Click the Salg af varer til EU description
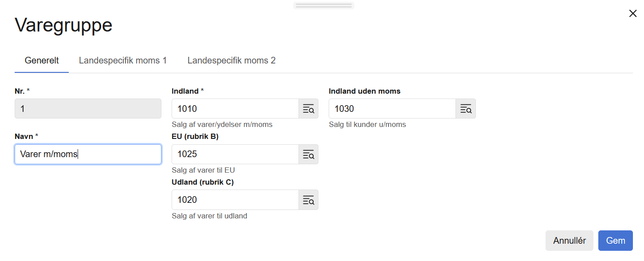Image resolution: width=644 pixels, height=261 pixels. [203, 170]
